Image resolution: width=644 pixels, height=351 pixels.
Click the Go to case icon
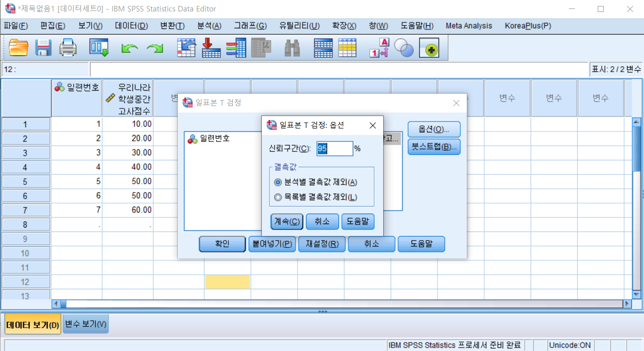coord(187,48)
